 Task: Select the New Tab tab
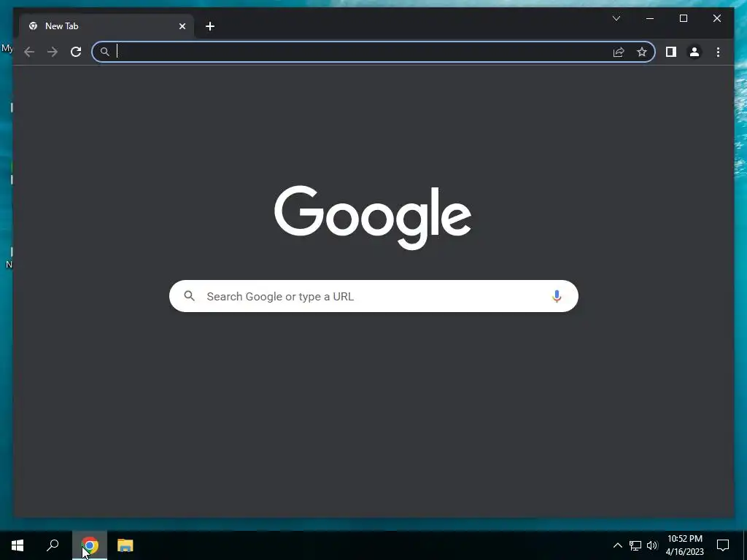pos(107,26)
